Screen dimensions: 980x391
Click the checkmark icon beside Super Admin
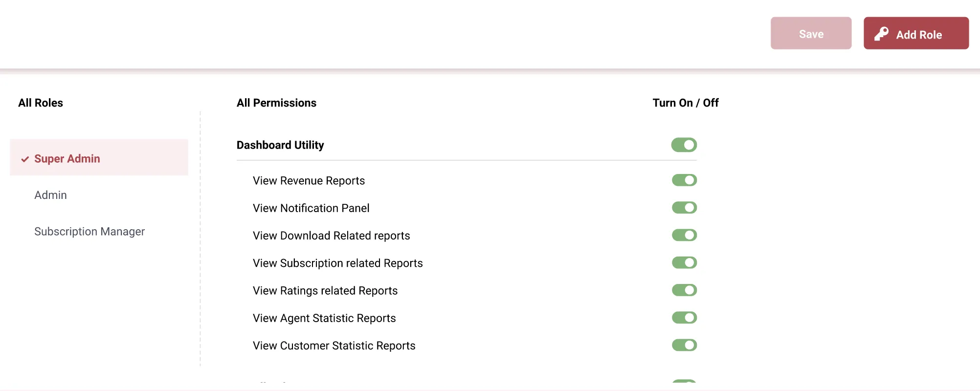tap(25, 159)
